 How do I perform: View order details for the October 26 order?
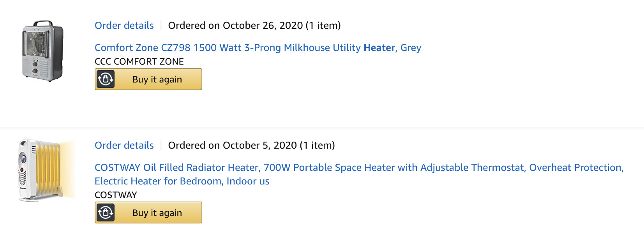click(124, 26)
